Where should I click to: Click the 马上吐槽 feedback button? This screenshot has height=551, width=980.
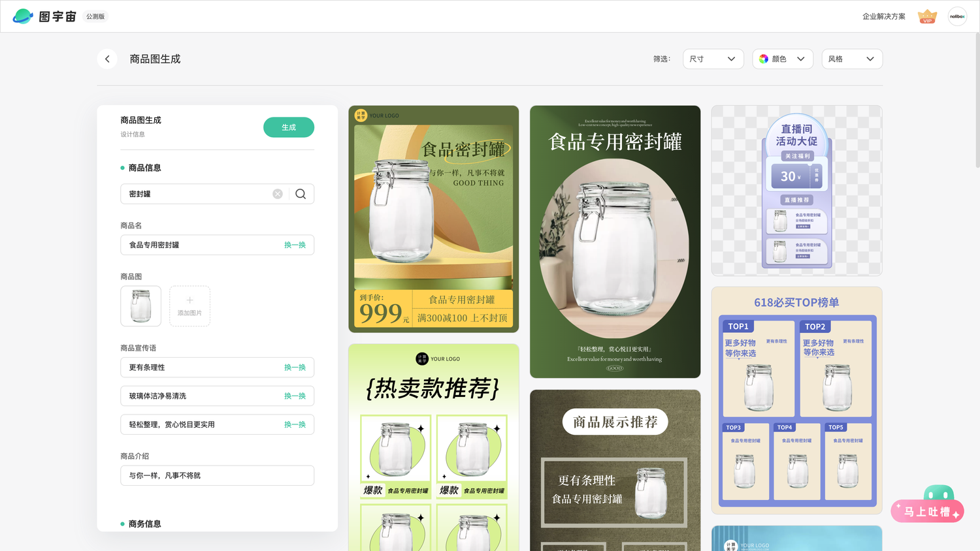tap(928, 511)
